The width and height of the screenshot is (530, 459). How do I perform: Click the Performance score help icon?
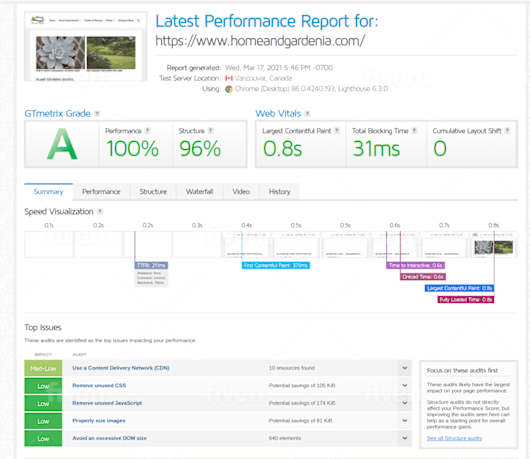147,130
